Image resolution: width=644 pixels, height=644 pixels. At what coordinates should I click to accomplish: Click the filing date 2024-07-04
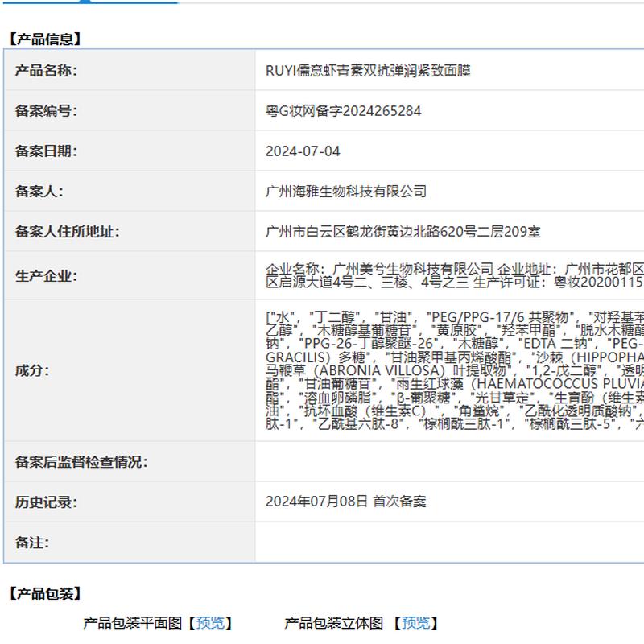point(303,151)
